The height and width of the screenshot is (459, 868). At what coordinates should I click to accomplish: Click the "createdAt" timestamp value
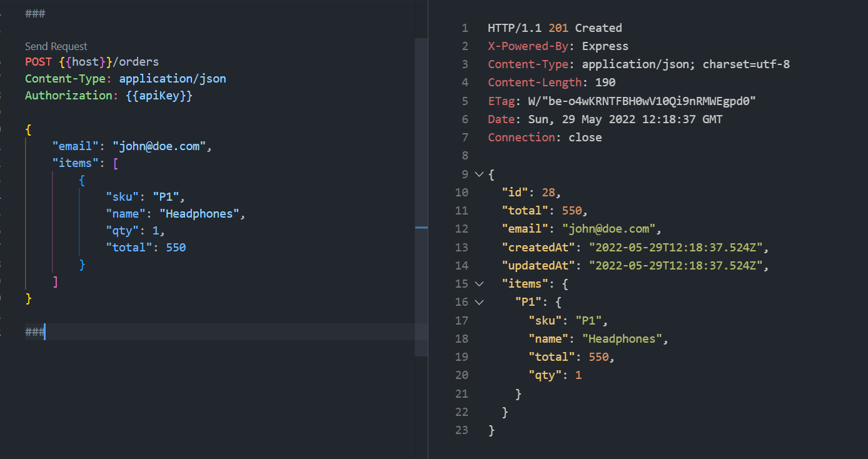676,247
